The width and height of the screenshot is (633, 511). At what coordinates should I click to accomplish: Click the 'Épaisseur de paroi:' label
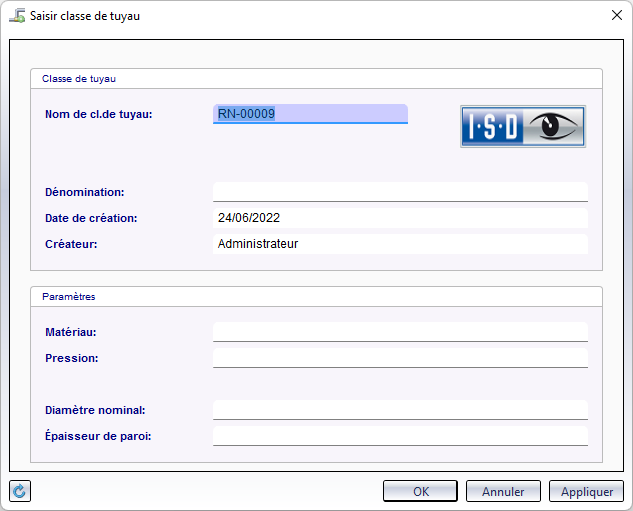(98, 436)
